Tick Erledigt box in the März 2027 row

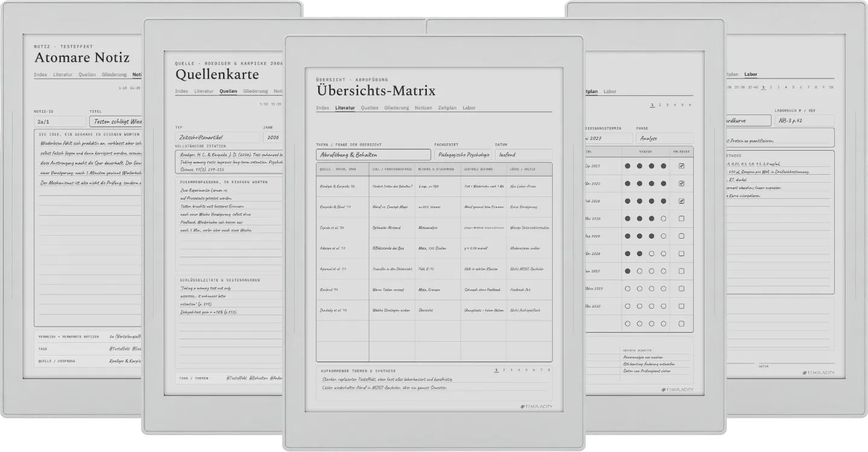[682, 289]
